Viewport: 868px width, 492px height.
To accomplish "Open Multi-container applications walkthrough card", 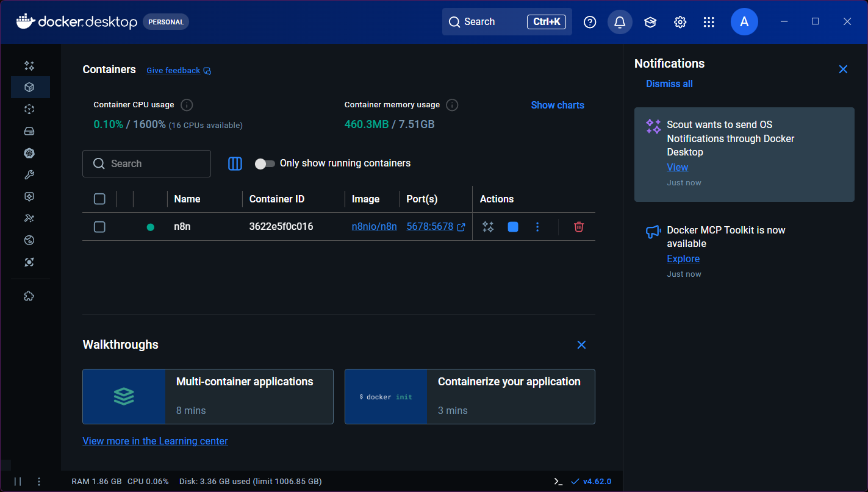I will point(208,396).
